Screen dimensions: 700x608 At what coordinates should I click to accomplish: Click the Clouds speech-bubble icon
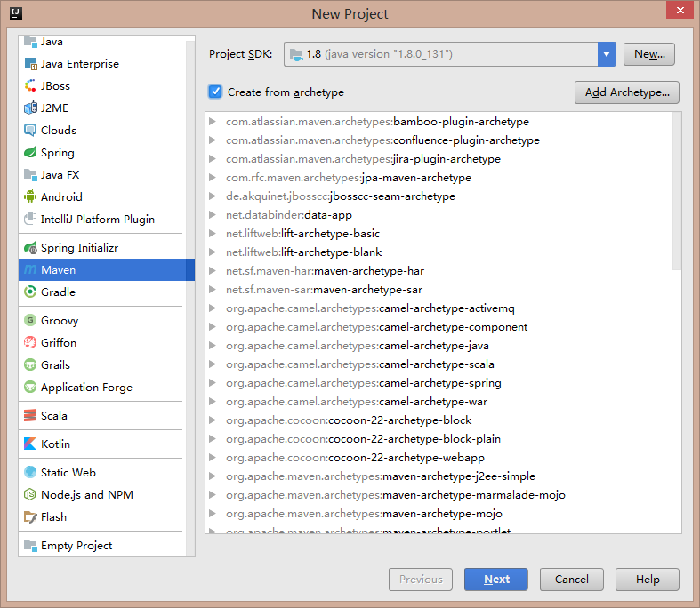30,131
